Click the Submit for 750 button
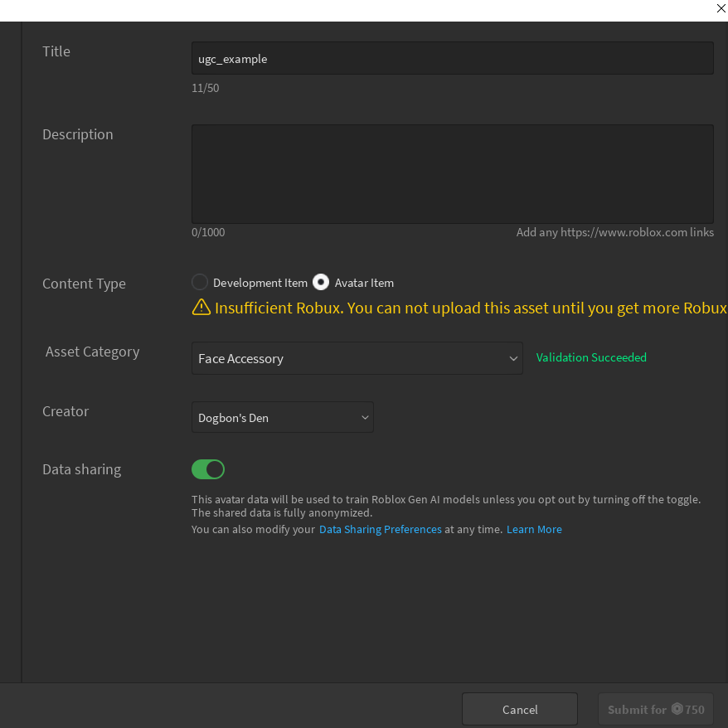 point(656,709)
